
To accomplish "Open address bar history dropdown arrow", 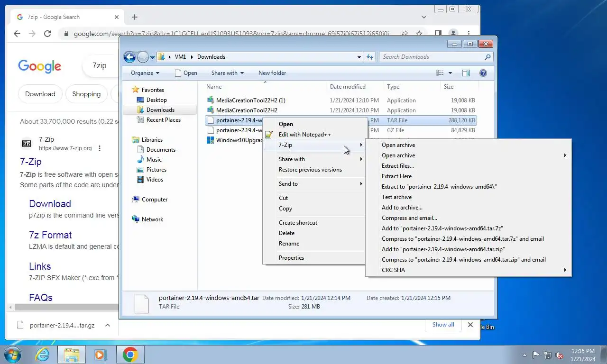I will pos(359,57).
